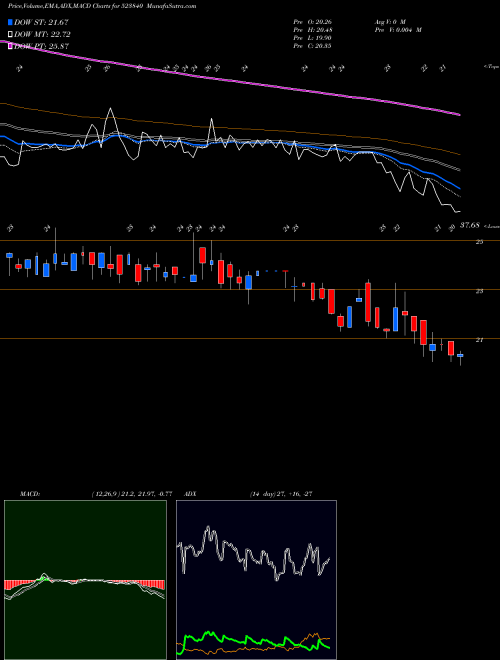Click the chart title mentioning MunafaSutra.com
Image resolution: width=500 pixels, height=660 pixels.
click(102, 6)
